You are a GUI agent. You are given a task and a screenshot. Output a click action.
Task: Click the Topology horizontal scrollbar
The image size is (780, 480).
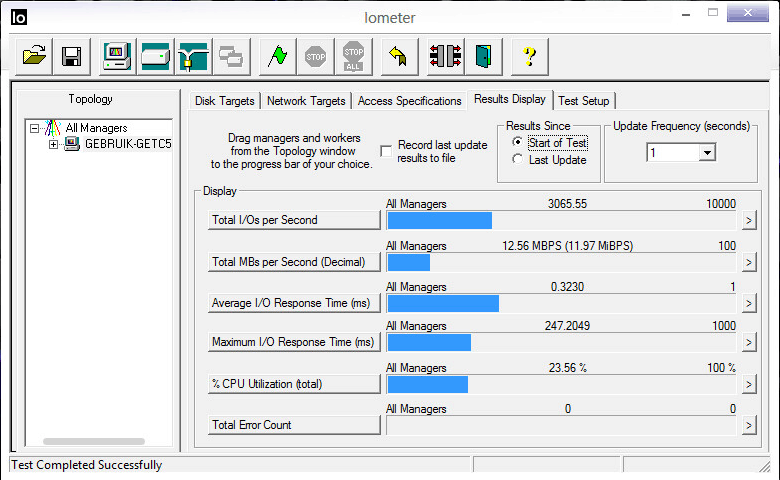(94, 441)
